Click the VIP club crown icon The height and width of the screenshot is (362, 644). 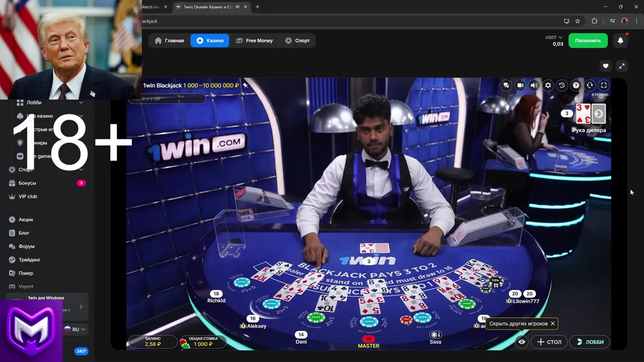13,197
